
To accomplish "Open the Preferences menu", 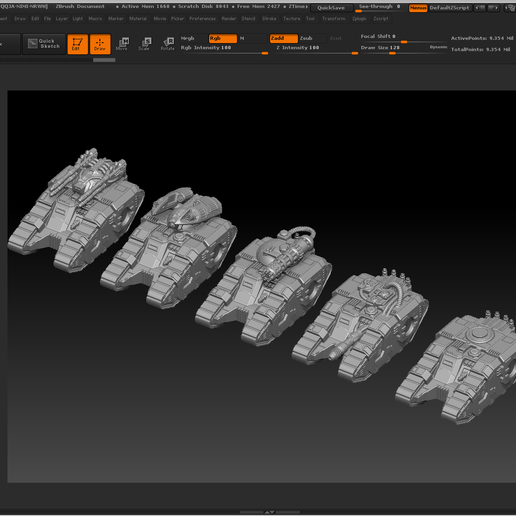I will tap(202, 19).
